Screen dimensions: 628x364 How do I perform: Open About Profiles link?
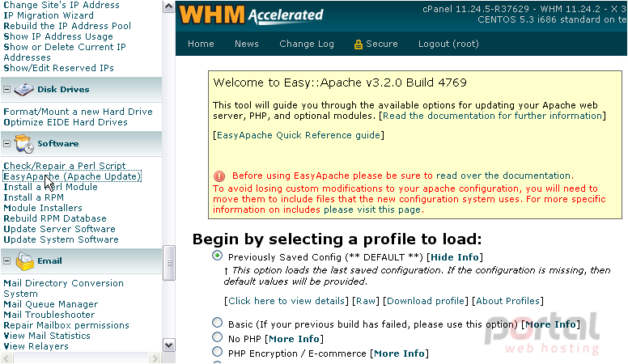508,301
